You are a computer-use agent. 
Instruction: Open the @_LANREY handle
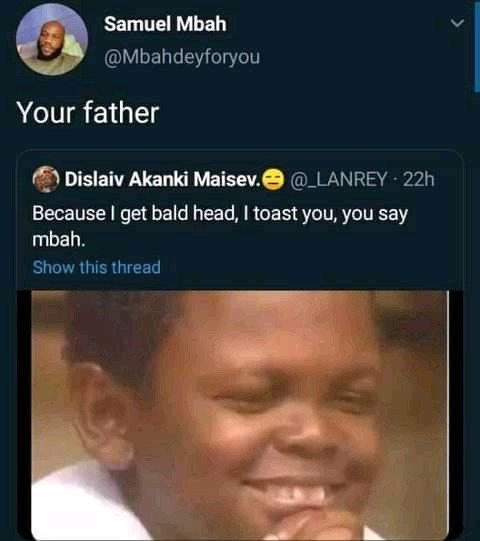(x=339, y=179)
